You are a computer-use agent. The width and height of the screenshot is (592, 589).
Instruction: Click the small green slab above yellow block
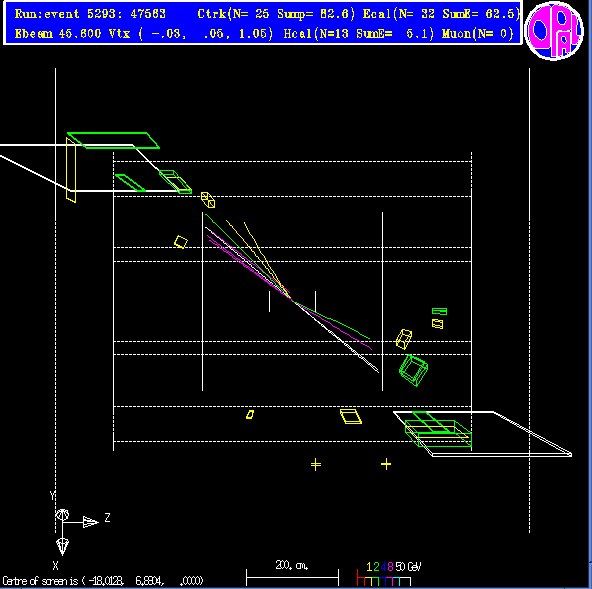[439, 311]
